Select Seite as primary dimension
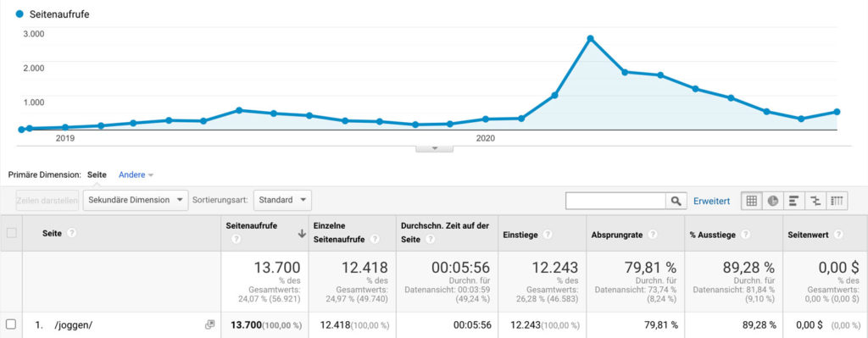Viewport: 868px width, 338px height. tap(97, 175)
